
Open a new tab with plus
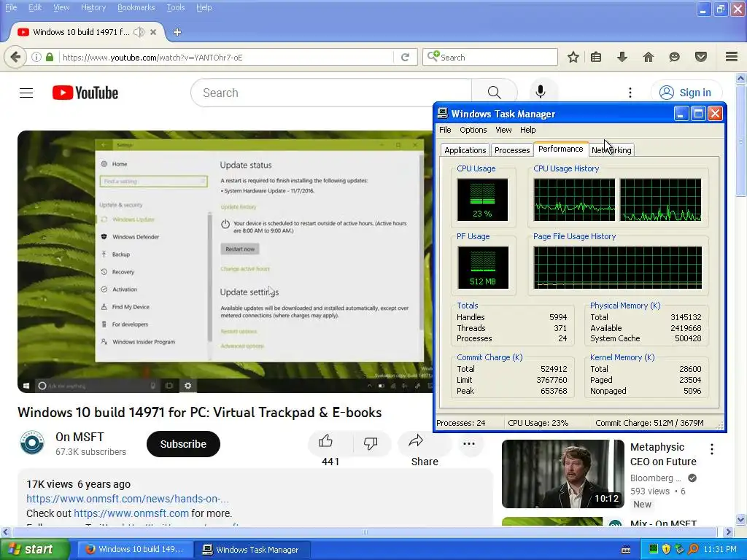pos(177,32)
